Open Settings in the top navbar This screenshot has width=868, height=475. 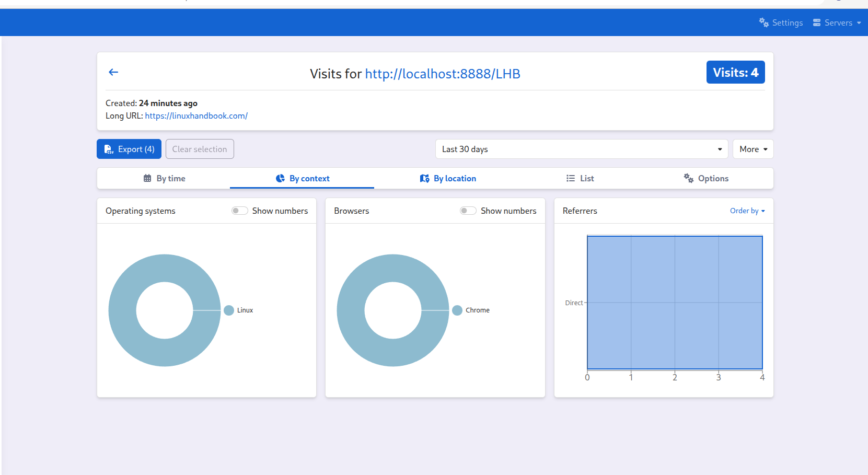click(781, 22)
